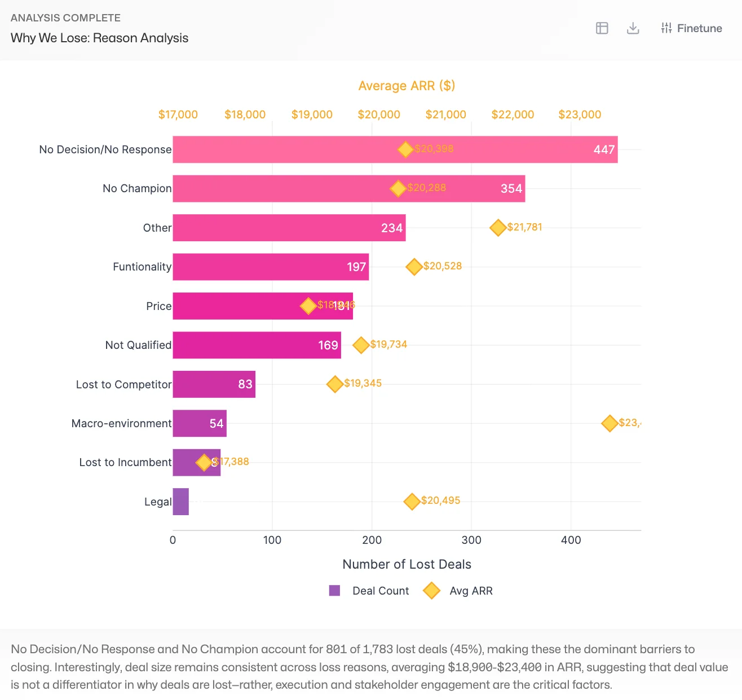Select the Not Qualified category label
Image resolution: width=742 pixels, height=700 pixels.
[138, 345]
